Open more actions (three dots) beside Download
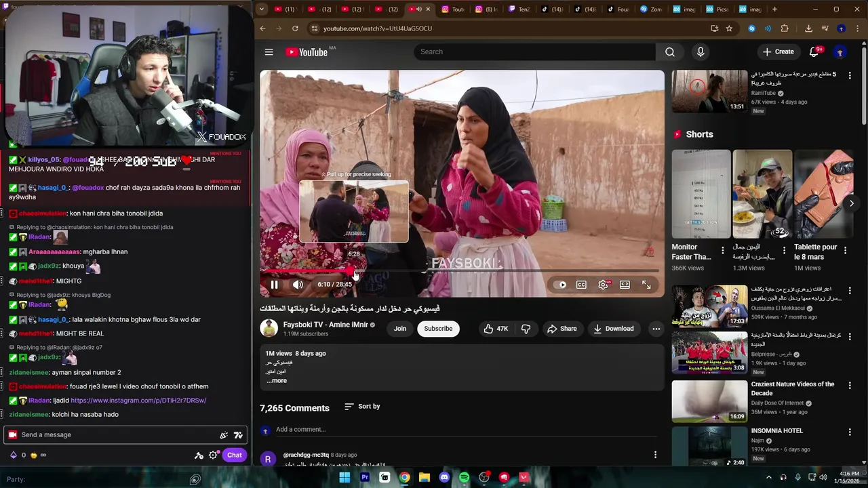Screen dimensions: 868x488 tap(656, 329)
